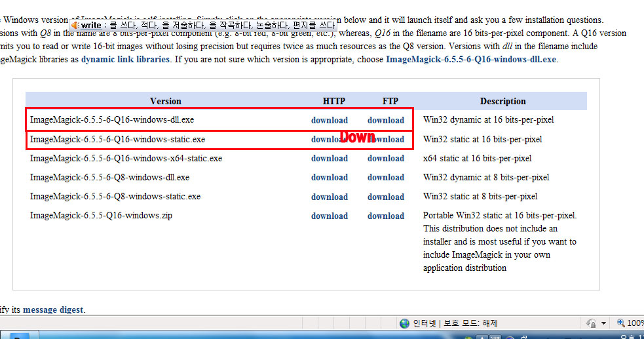The image size is (644, 339).
Task: Click the bold ImageMagick-6.5.5-6-Q16-windows-dll.exe link in paragraph
Action: [470, 59]
